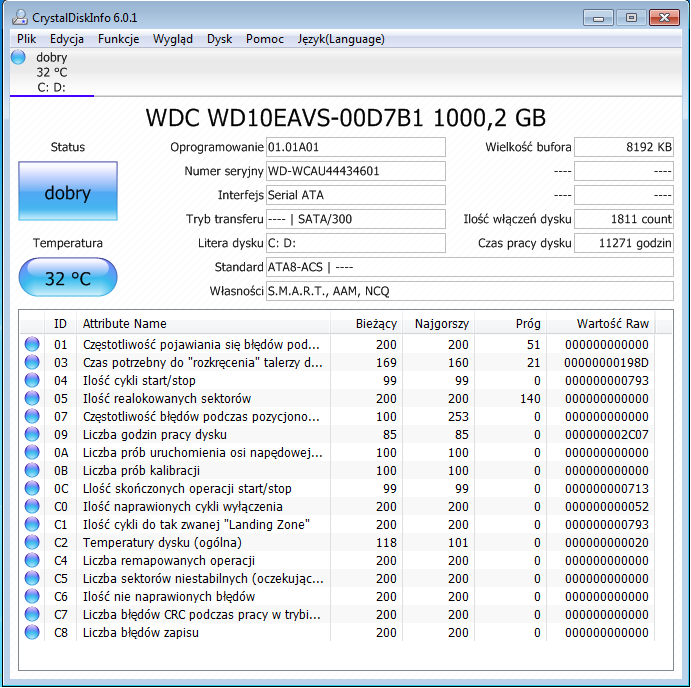Open the Edycja menu
Viewport: 691px width, 688px height.
coord(67,39)
